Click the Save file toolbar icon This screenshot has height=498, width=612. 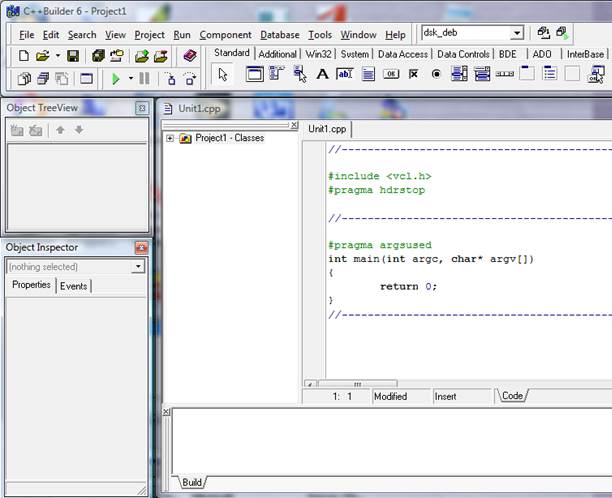tap(74, 56)
